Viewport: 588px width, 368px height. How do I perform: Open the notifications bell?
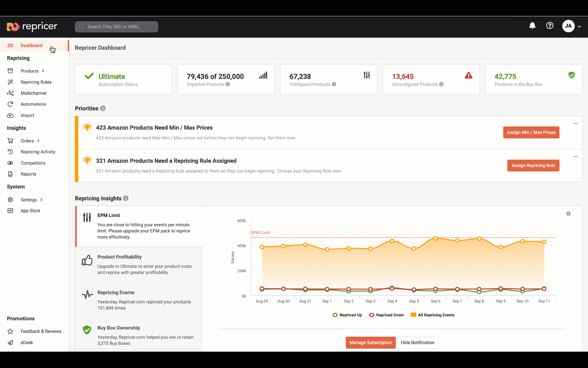coord(533,26)
